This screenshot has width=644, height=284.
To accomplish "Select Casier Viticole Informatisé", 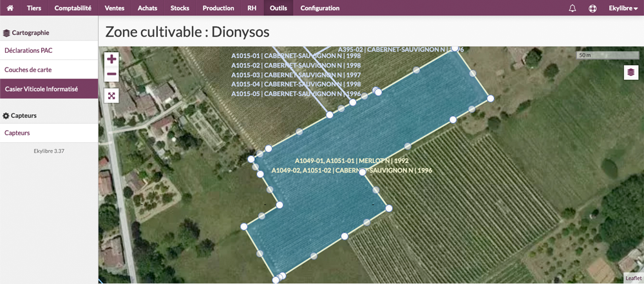I will [x=49, y=89].
